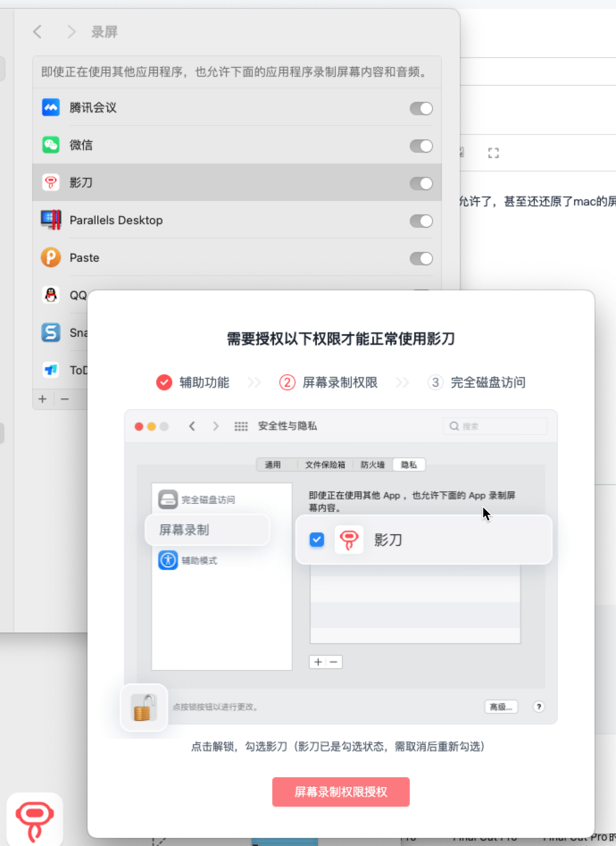The width and height of the screenshot is (616, 846).
Task: Click the ToD app icon in the list
Action: point(51,370)
